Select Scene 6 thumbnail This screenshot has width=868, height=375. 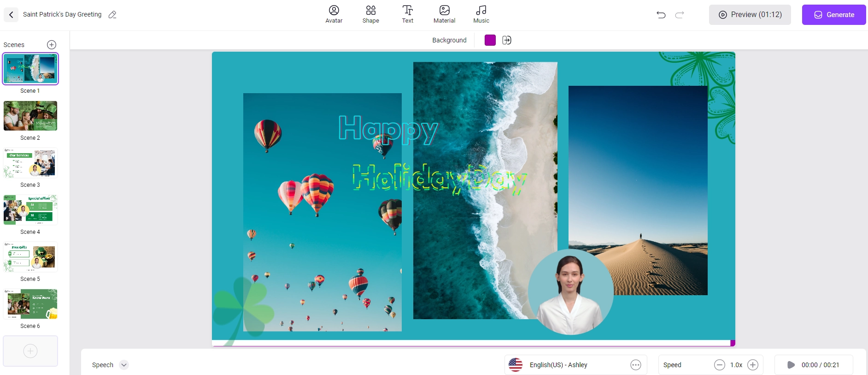point(30,304)
